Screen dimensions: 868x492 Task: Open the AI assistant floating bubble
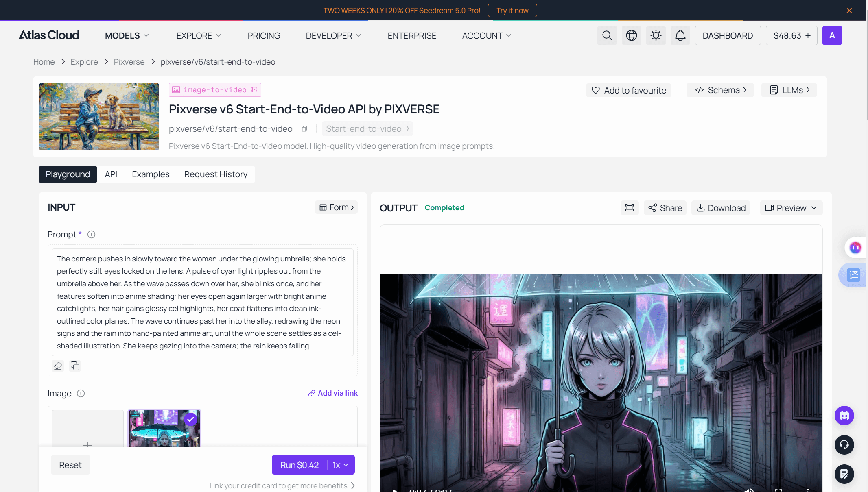point(855,247)
